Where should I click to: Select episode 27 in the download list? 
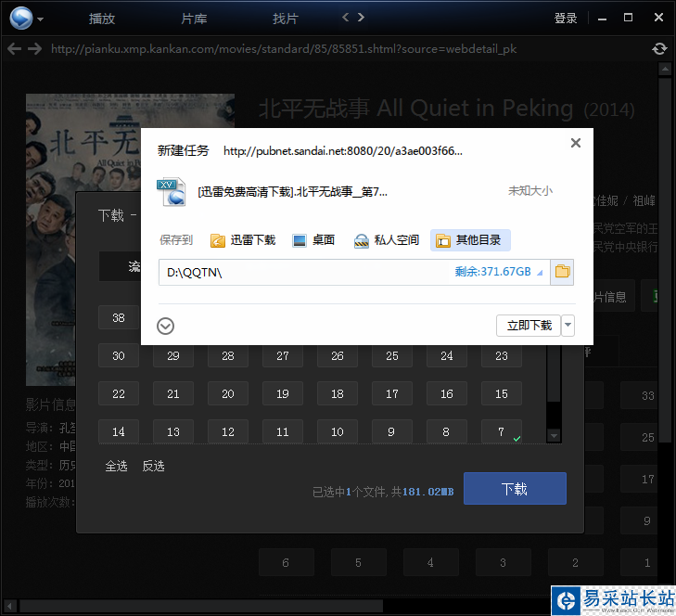tap(283, 355)
